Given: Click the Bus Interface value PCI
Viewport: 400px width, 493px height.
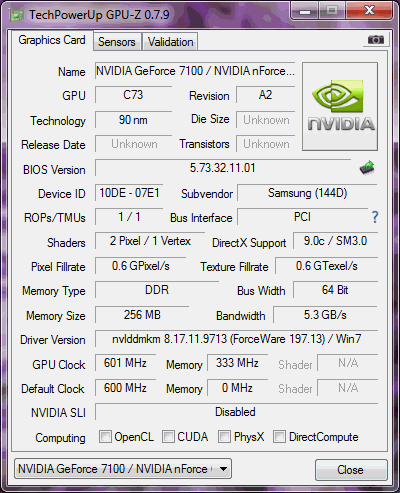Looking at the screenshot, I should coord(303,217).
